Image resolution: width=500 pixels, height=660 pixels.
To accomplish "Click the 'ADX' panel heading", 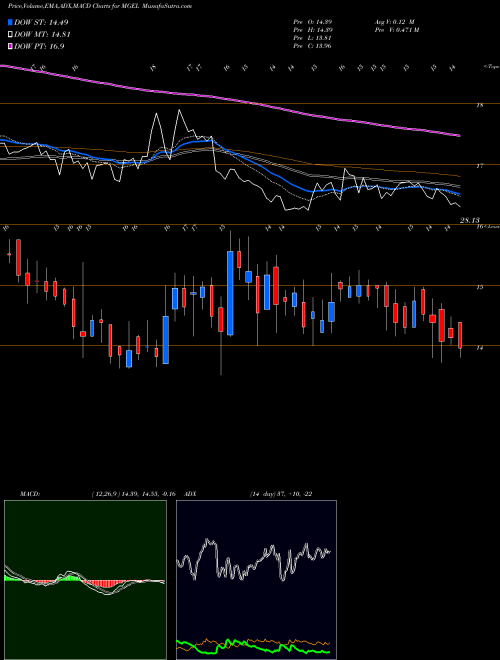I will click(x=191, y=494).
